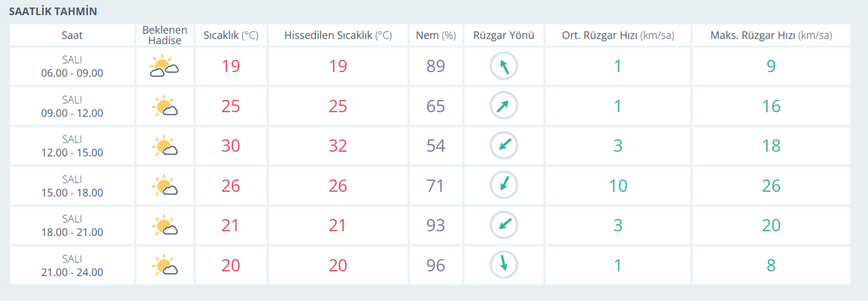868x301 pixels.
Task: Click wind direction compass for 09.00 - 12.00
Action: pyautogui.click(x=504, y=106)
